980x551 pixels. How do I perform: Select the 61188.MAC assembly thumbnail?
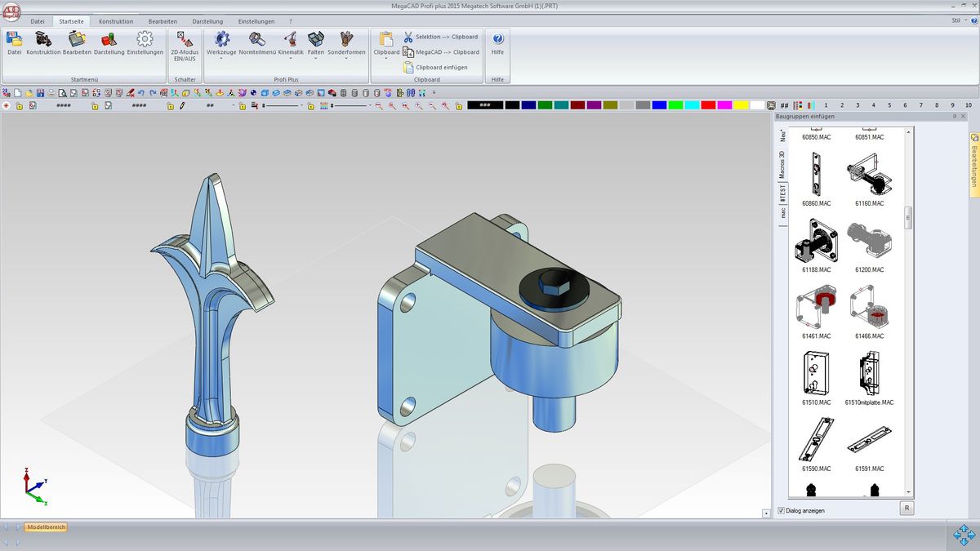tap(816, 241)
